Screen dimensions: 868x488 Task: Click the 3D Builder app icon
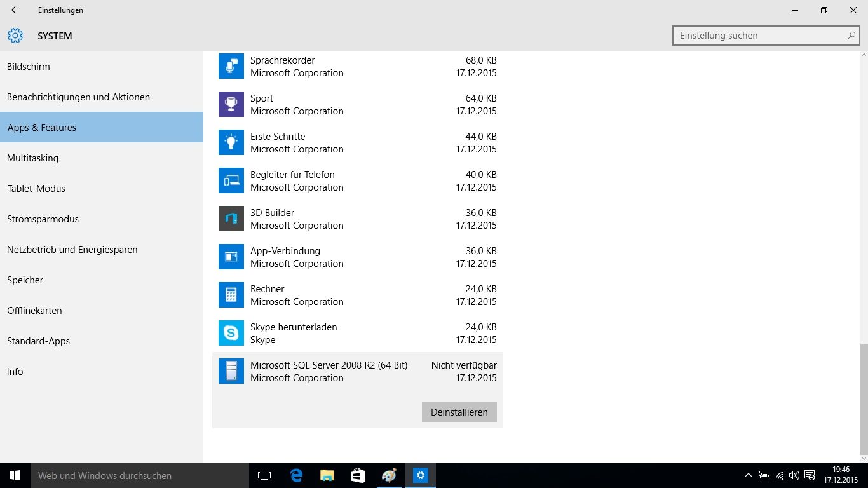click(x=231, y=219)
